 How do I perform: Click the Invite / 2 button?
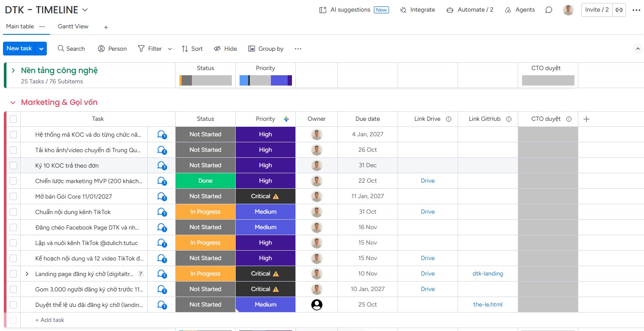pos(597,10)
